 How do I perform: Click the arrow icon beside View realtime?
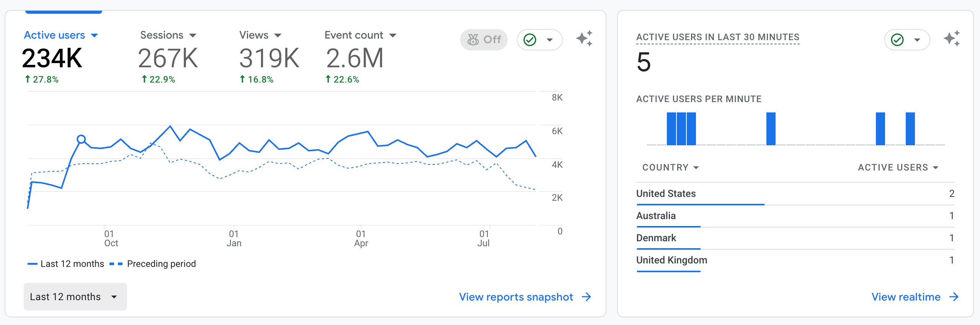[954, 297]
